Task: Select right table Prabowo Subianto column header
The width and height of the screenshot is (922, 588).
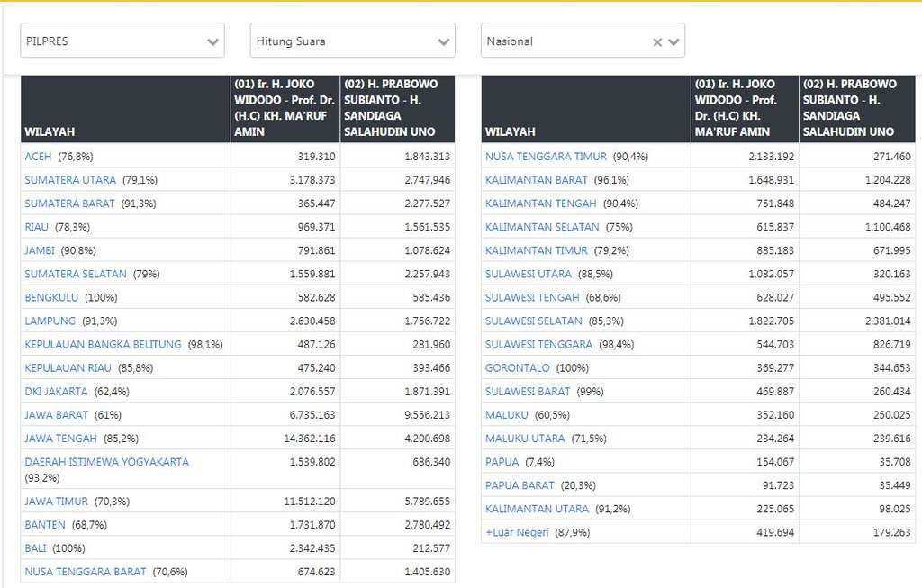Action: tap(857, 109)
